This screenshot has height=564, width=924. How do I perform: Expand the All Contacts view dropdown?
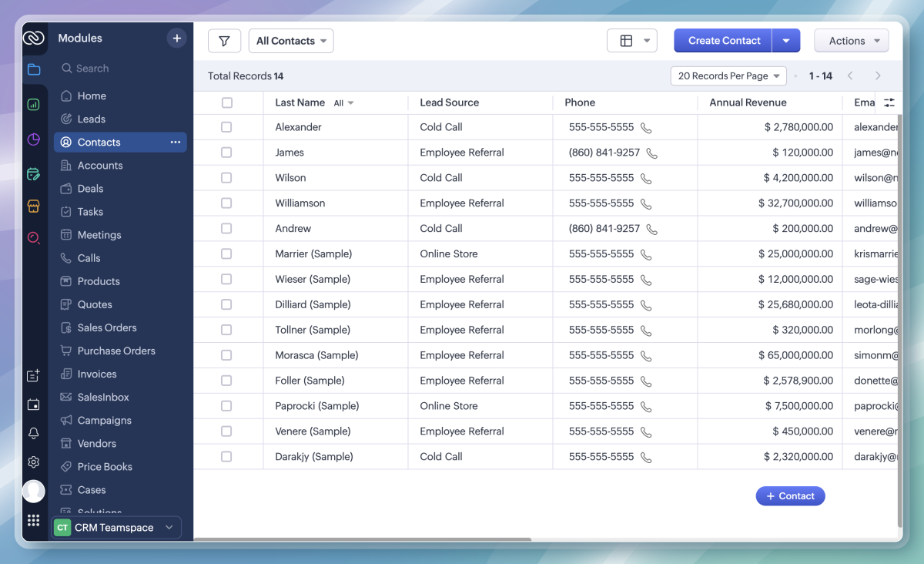pyautogui.click(x=291, y=41)
